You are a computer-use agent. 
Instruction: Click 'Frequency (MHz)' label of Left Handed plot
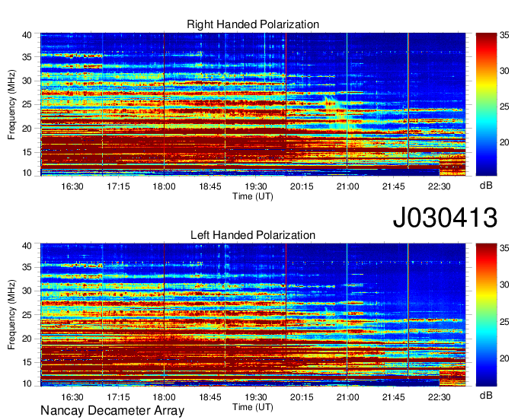pyautogui.click(x=11, y=315)
